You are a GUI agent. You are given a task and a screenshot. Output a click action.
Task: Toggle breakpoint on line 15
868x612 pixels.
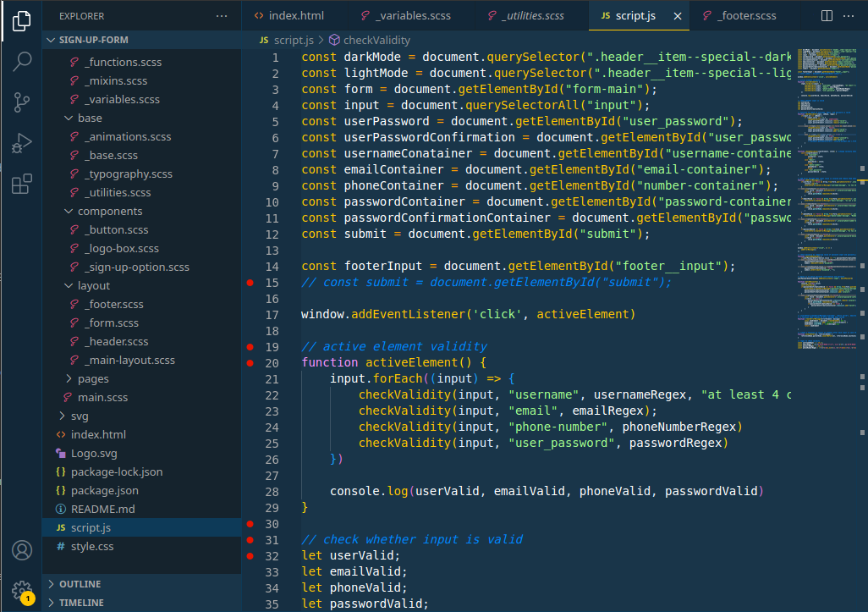tap(250, 283)
